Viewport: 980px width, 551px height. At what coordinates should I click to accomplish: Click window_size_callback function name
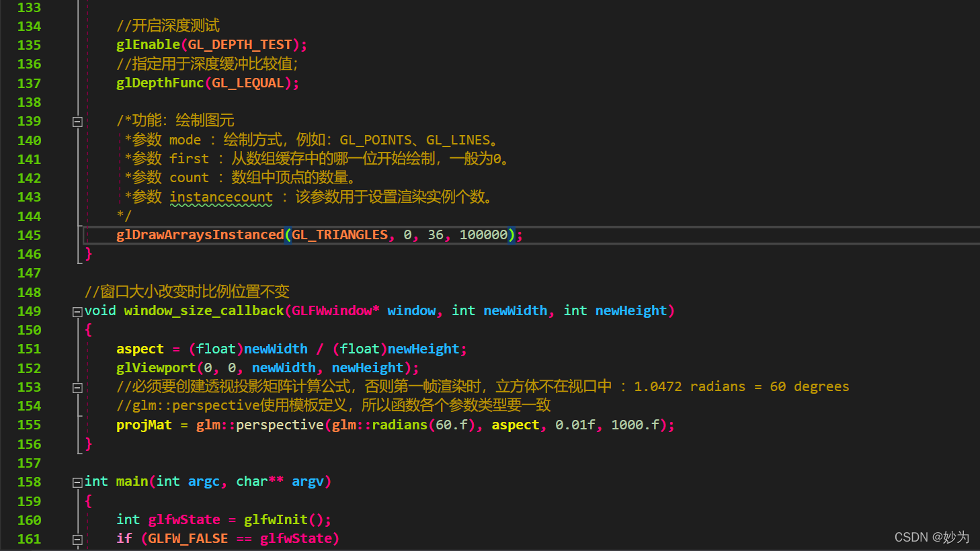(204, 310)
